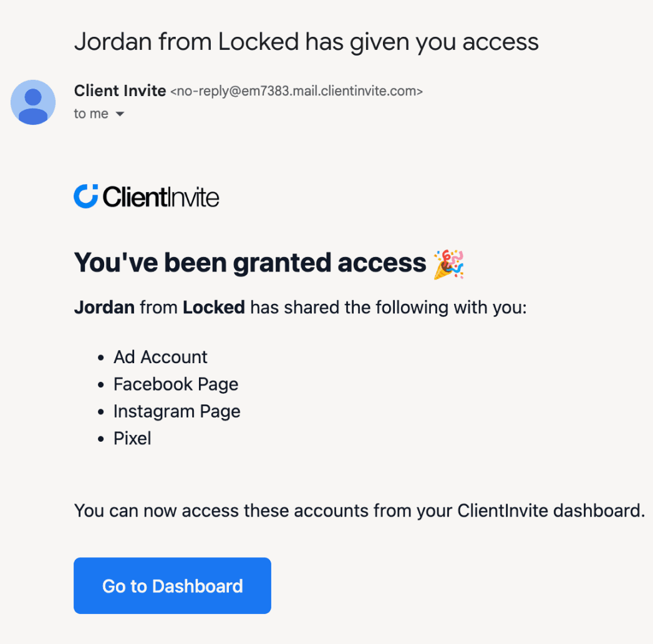
Task: Click the Go to Dashboard button
Action: pos(172,585)
